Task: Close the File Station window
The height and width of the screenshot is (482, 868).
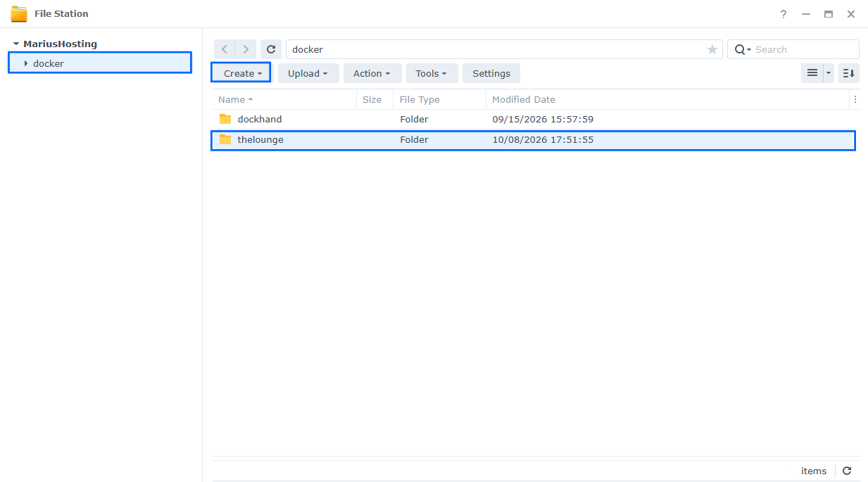Action: click(x=851, y=14)
